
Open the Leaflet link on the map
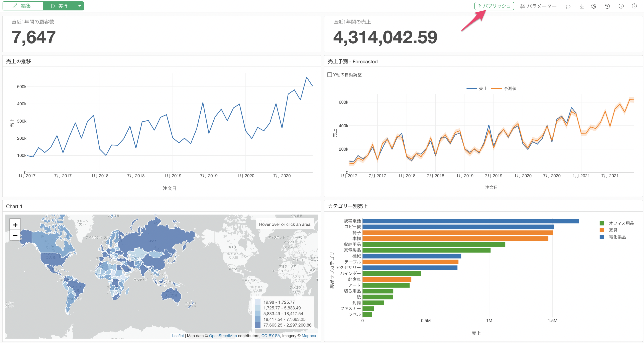tap(178, 336)
